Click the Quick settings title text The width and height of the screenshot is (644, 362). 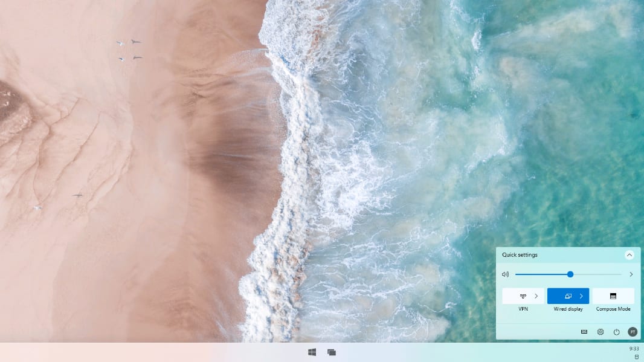point(520,255)
